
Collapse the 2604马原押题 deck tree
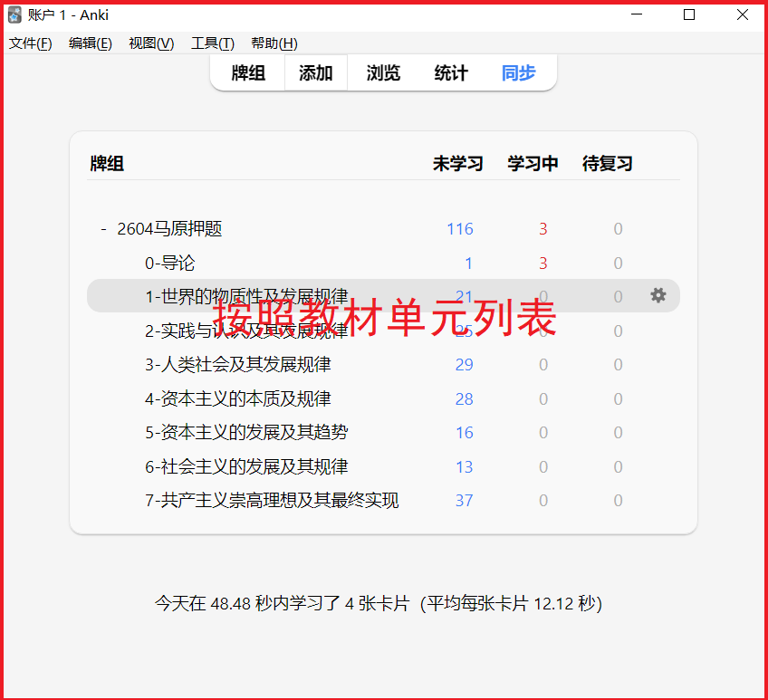point(103,228)
